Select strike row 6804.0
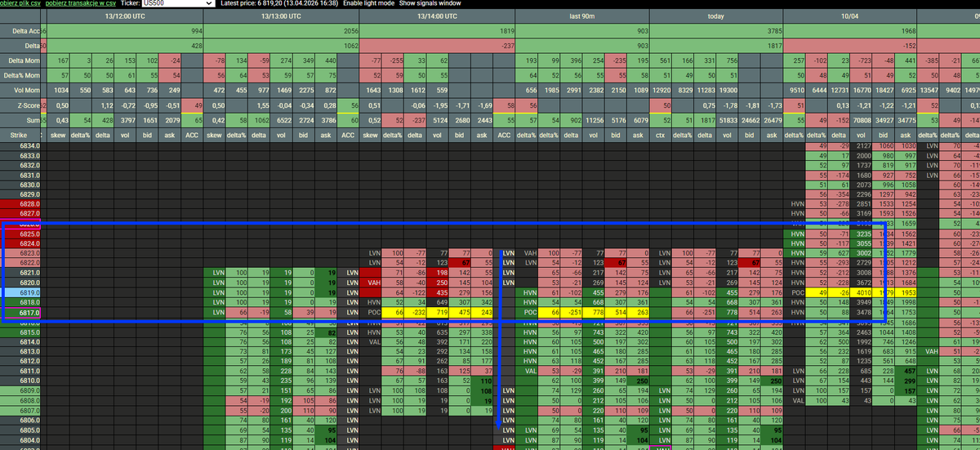980x450 pixels. coord(20,439)
